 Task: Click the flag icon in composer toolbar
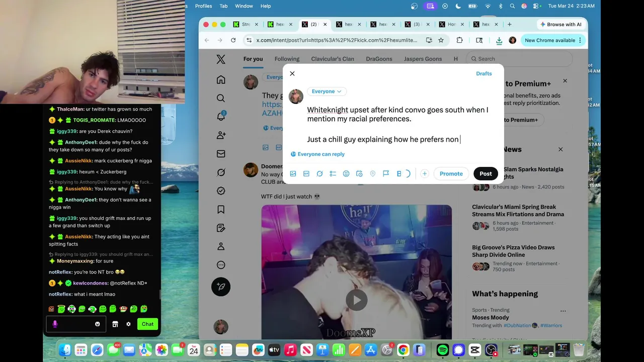[386, 173]
